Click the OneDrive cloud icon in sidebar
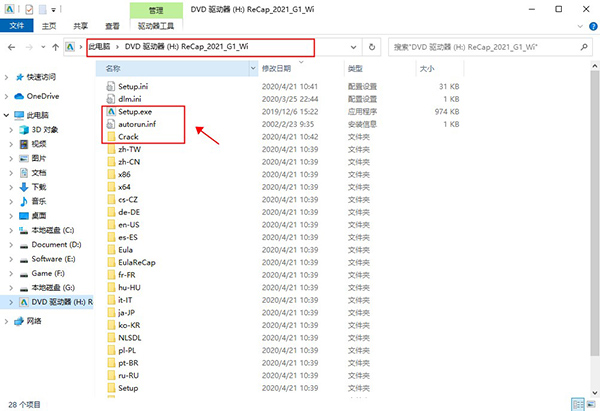Viewport: 600px width, 411px height. tap(19, 96)
